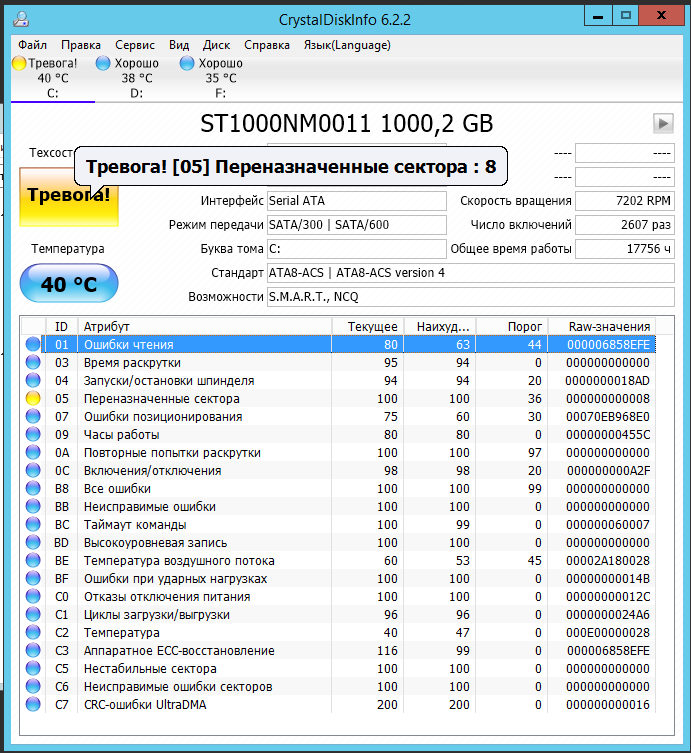This screenshot has height=753, width=691.
Task: Select the Неисправимые ошибки секторов row
Action: tap(339, 687)
